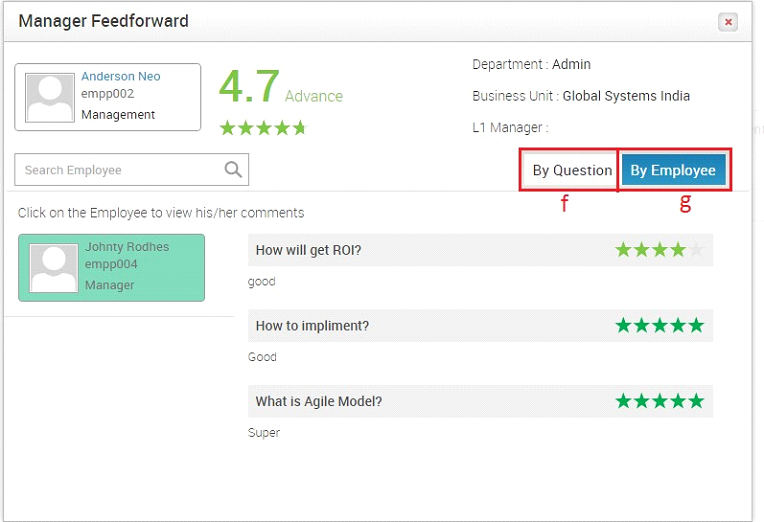Click the Global Systems India business unit text
This screenshot has width=764, height=522.
(x=626, y=96)
